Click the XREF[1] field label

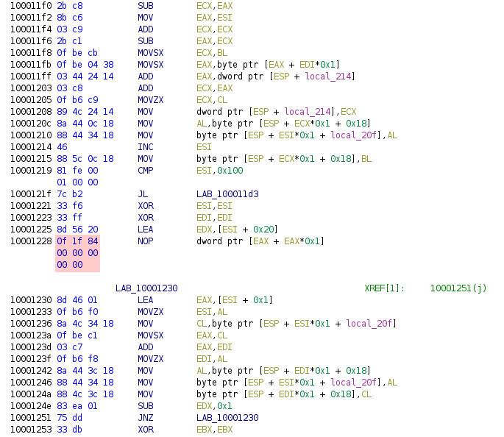[384, 288]
